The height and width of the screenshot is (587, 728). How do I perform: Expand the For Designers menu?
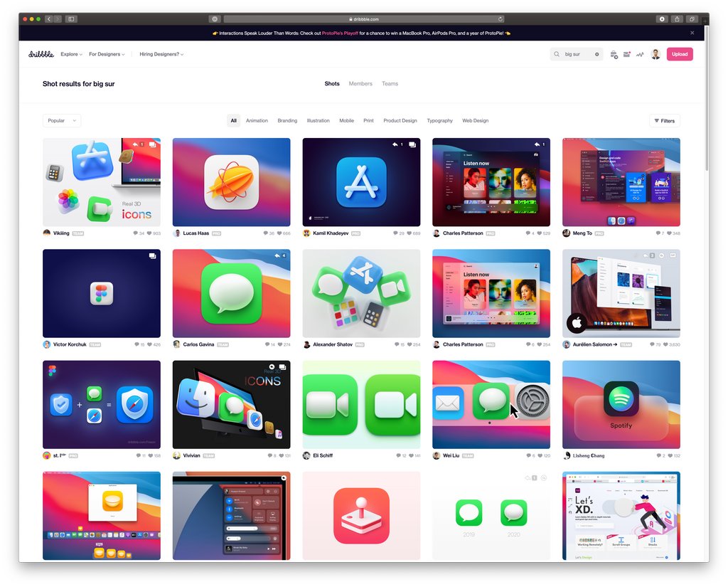107,54
